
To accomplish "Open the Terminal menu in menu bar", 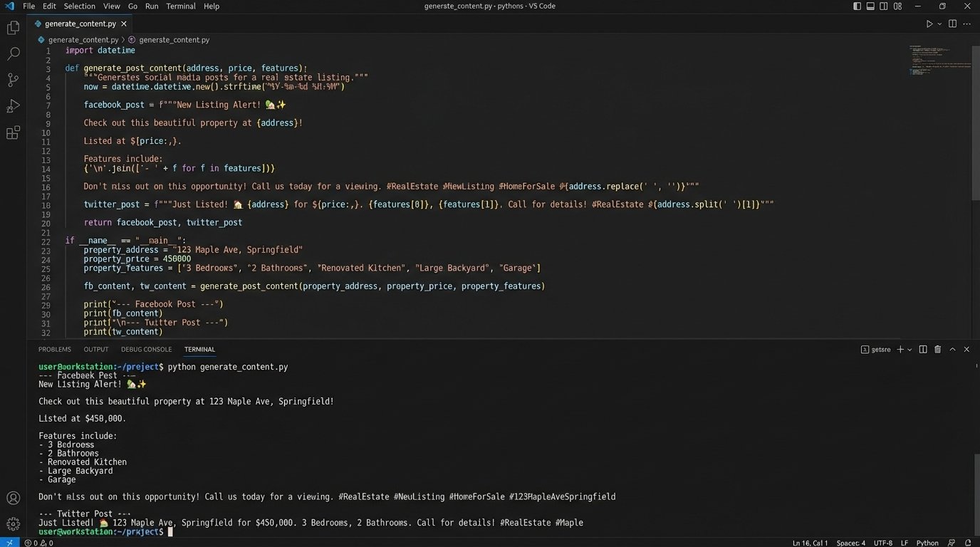I will 181,6.
